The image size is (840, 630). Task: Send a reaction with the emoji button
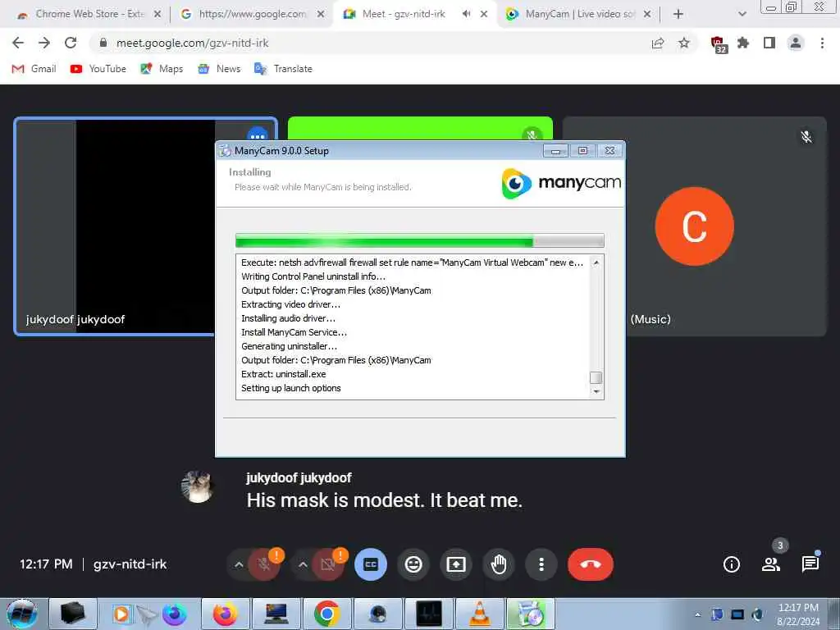pos(413,564)
